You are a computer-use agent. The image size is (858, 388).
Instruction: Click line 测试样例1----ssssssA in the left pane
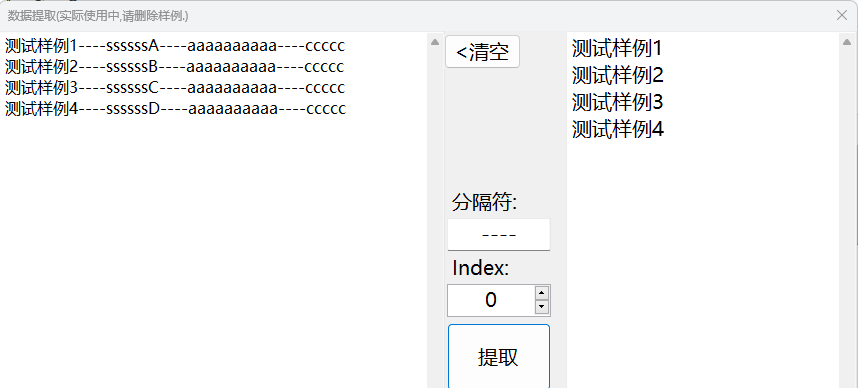(175, 46)
